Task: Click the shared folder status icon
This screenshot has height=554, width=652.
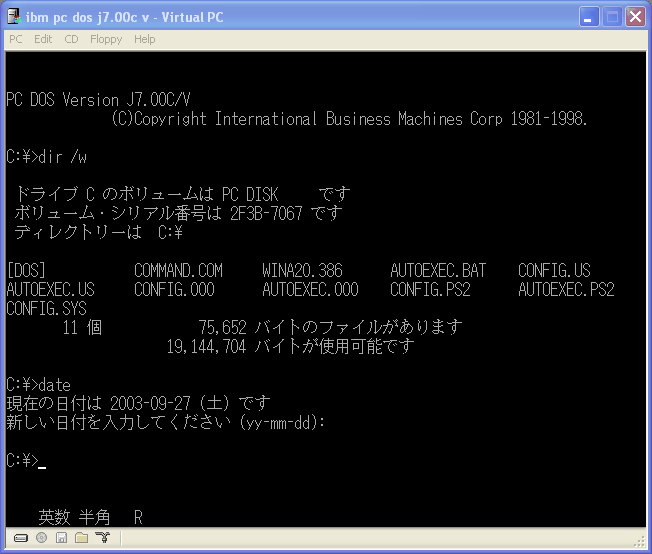Action: [x=82, y=538]
